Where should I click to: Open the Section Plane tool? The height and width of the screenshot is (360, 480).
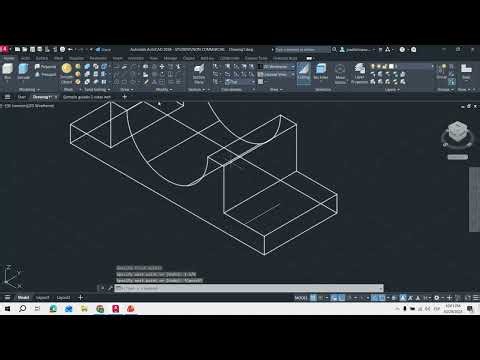199,74
